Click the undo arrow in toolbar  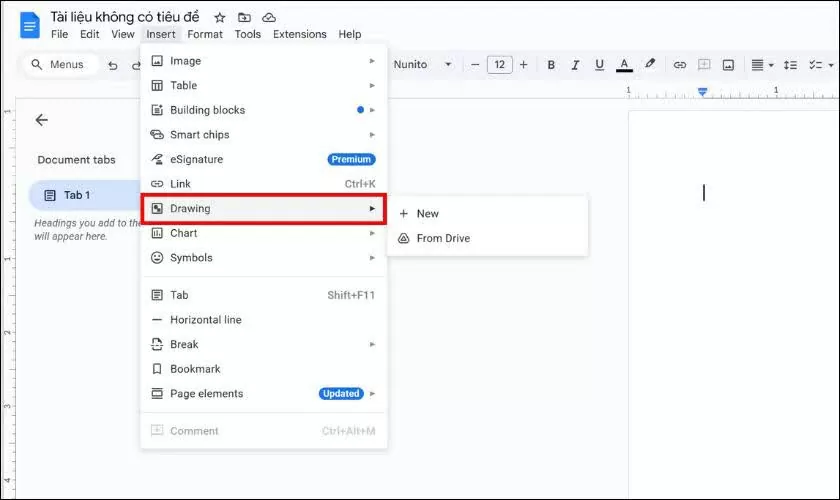(112, 65)
